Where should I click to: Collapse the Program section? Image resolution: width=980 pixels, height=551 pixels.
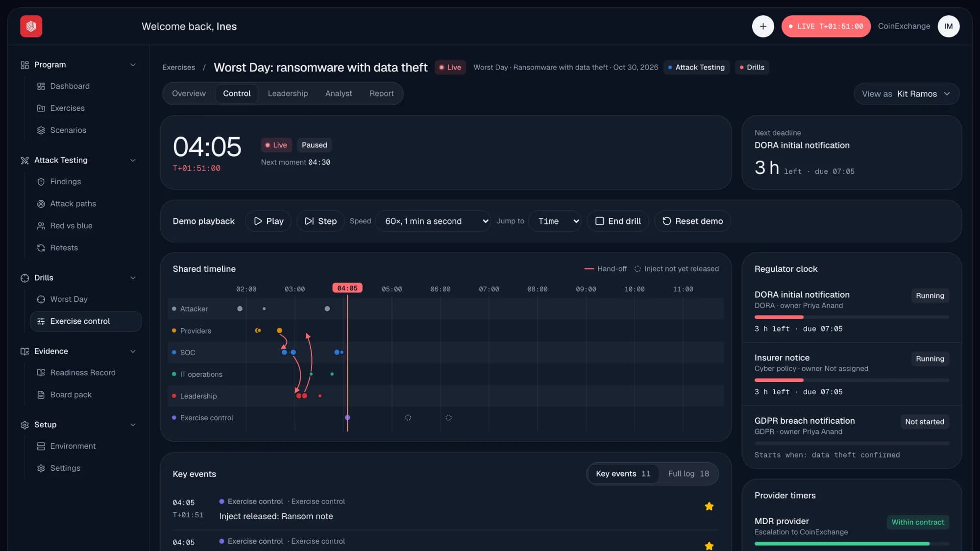[133, 65]
